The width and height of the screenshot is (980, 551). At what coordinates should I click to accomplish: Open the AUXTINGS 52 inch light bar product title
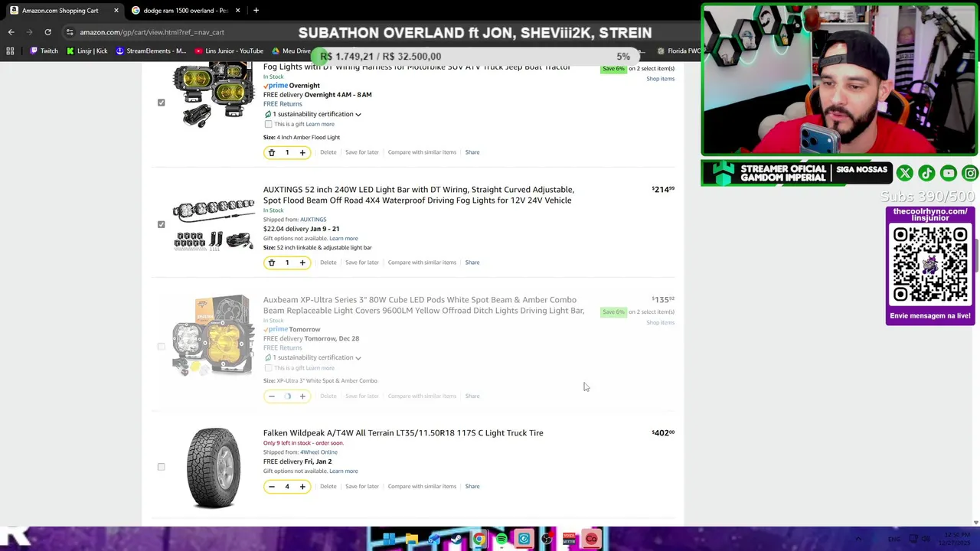point(418,195)
